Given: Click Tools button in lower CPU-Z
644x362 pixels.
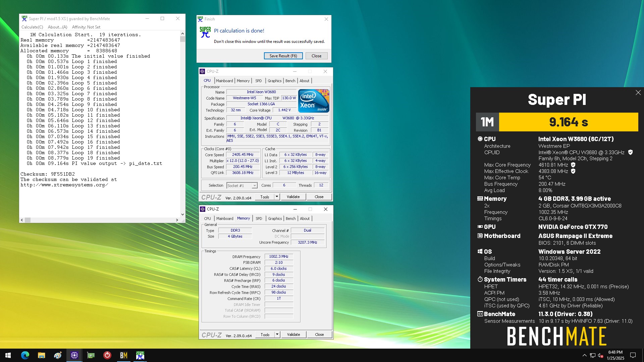Looking at the screenshot, I should point(265,335).
